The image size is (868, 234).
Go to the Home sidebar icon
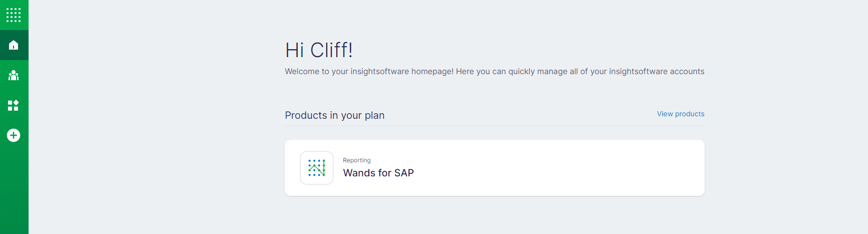coord(14,45)
